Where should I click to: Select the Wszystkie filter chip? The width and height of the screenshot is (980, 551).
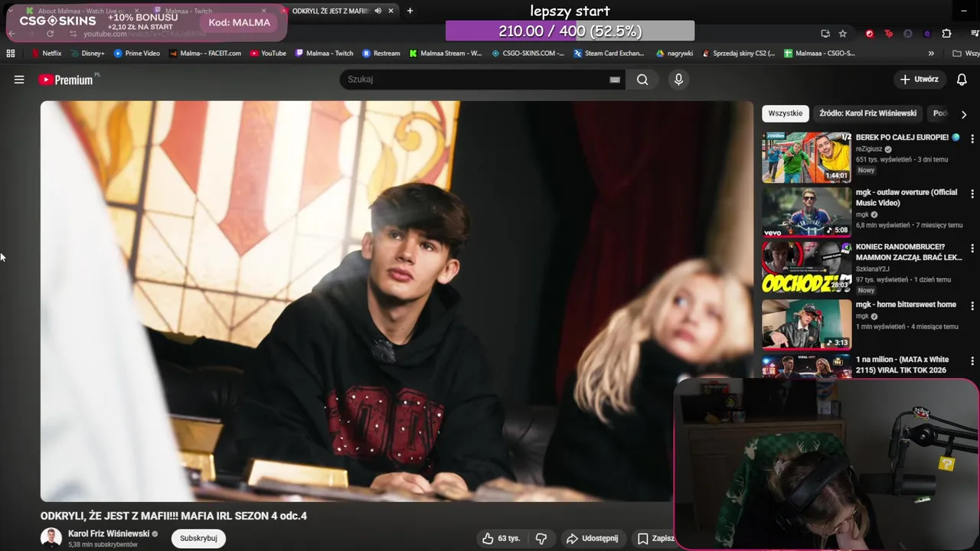click(786, 113)
